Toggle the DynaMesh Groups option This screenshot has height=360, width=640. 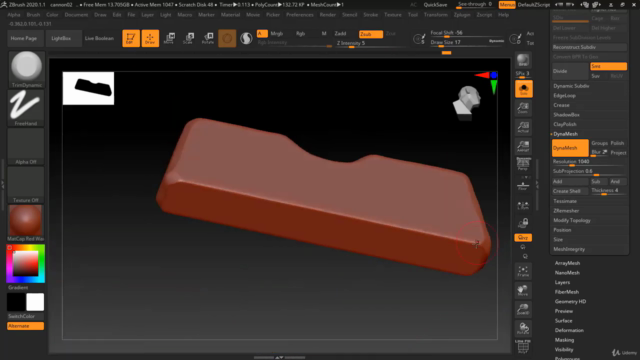point(599,143)
